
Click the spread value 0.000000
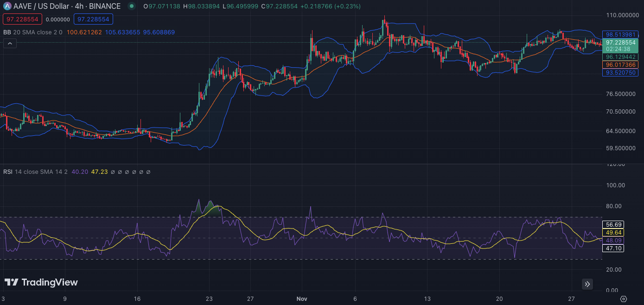[x=58, y=19]
